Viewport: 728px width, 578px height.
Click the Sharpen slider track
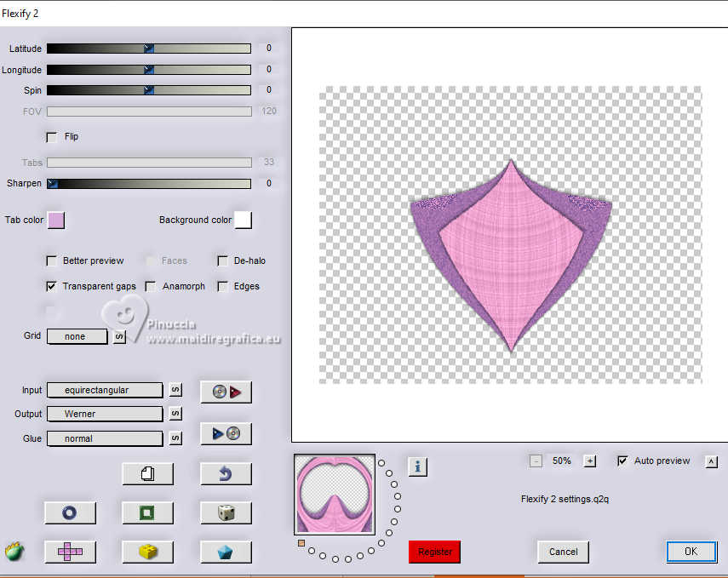(x=148, y=184)
